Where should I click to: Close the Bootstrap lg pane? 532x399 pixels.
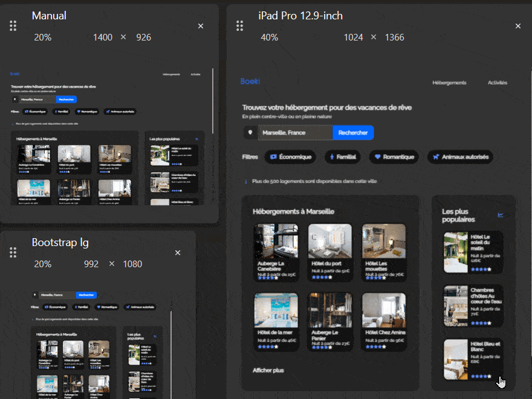178,253
